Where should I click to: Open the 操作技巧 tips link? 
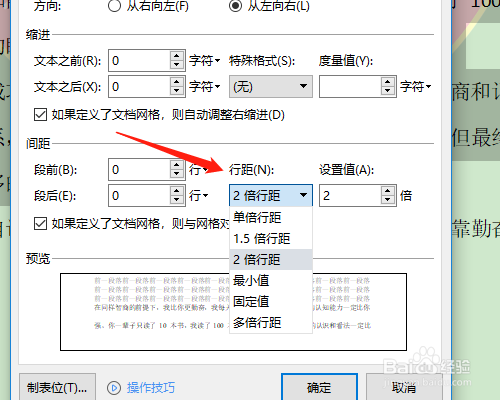pos(151,388)
